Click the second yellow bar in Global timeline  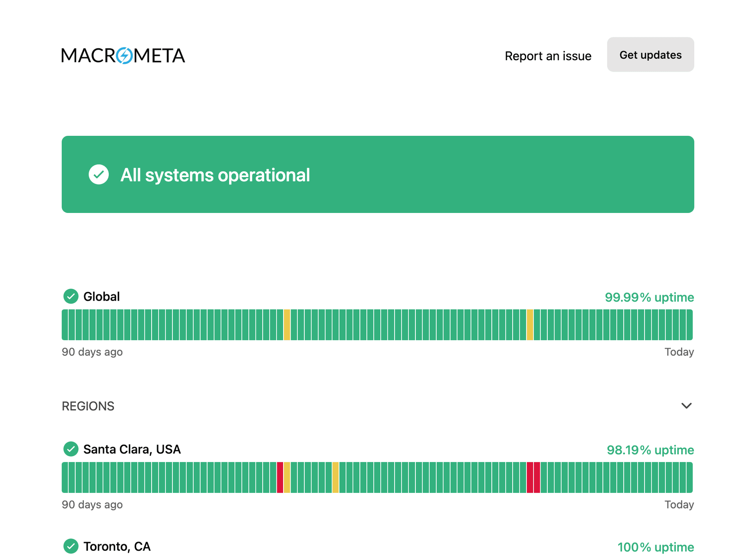530,325
